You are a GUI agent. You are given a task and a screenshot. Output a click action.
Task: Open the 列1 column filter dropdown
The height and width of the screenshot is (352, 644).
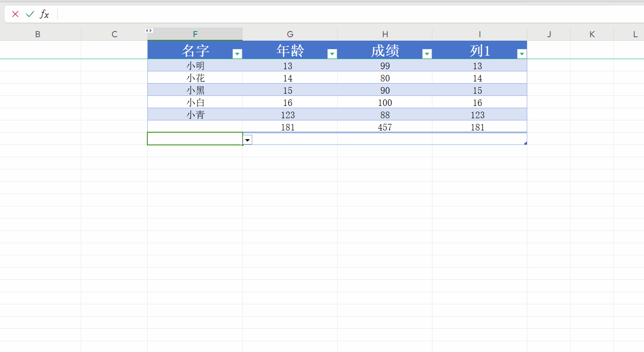point(522,54)
